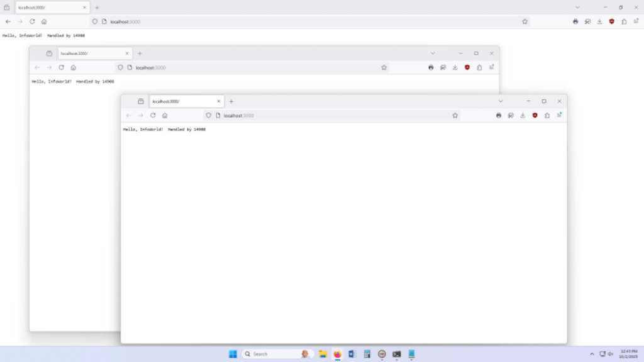Bookmark the page with the middle window's star

click(384, 67)
